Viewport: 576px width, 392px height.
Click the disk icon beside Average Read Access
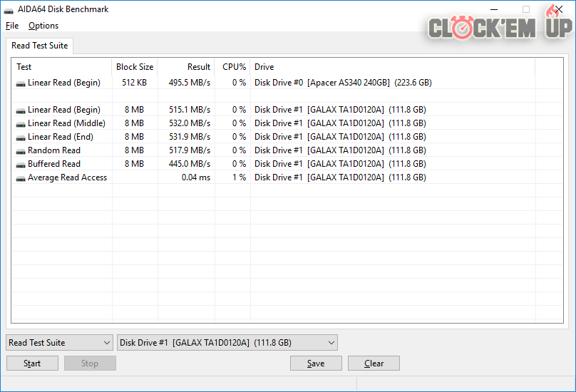(21, 178)
